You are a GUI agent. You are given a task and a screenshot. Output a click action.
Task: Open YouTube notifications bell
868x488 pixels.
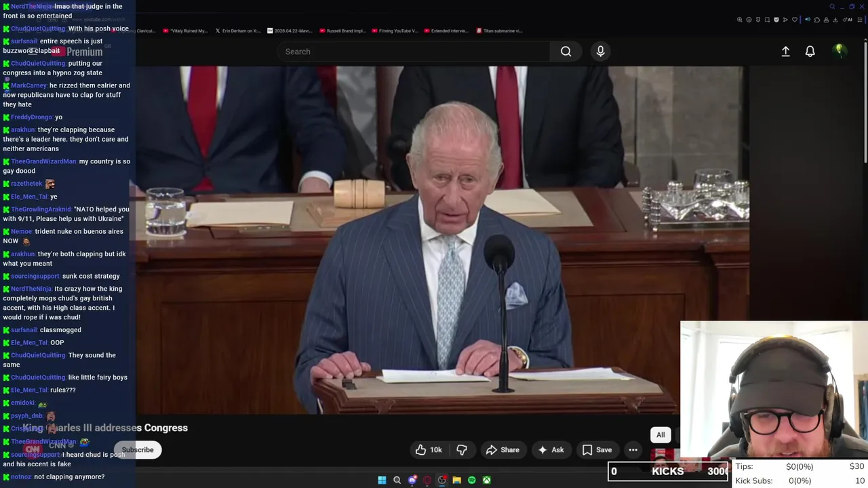[810, 52]
